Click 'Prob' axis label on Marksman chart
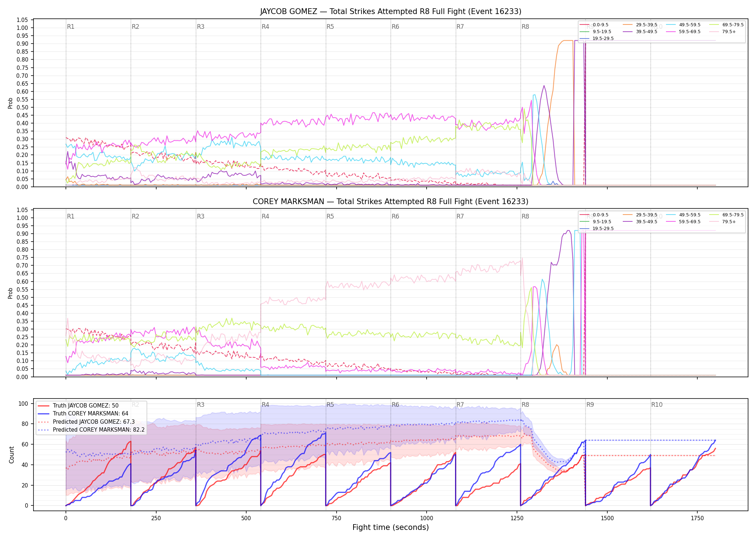The width and height of the screenshot is (756, 540). [10, 293]
